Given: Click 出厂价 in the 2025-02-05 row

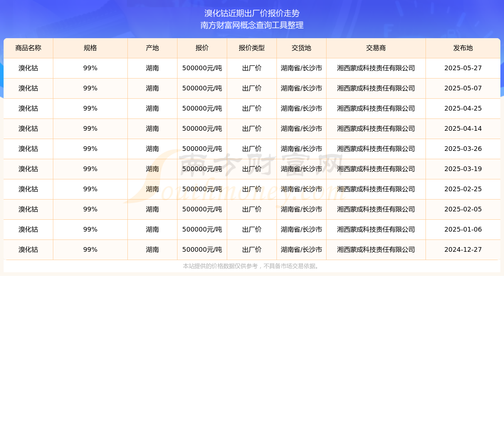Looking at the screenshot, I should [252, 209].
